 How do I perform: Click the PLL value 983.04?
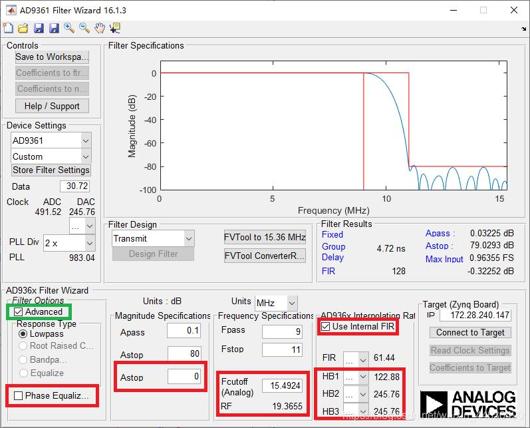[82, 258]
